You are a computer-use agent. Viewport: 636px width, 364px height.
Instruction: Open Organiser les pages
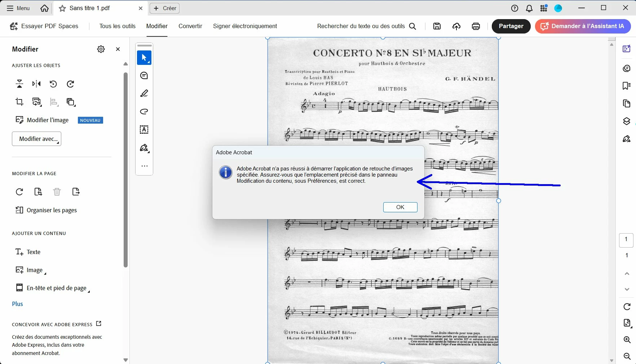pos(46,210)
